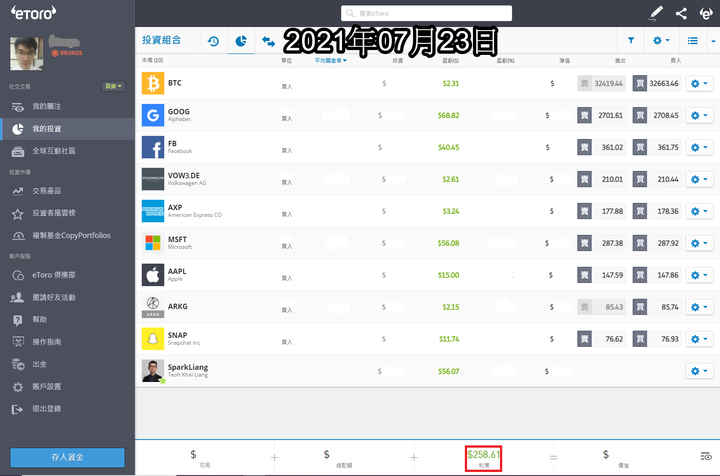The width and height of the screenshot is (720, 476).
Task: Open the pending orders arrows icon
Action: click(268, 41)
